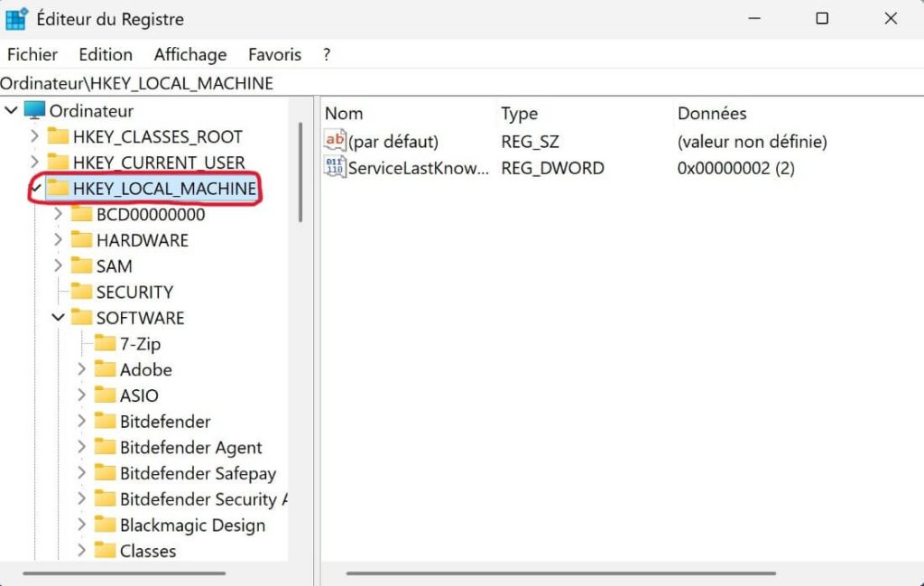Click the Registry Editor app icon in title bar
Screen dimensions: 924x586
click(x=16, y=18)
